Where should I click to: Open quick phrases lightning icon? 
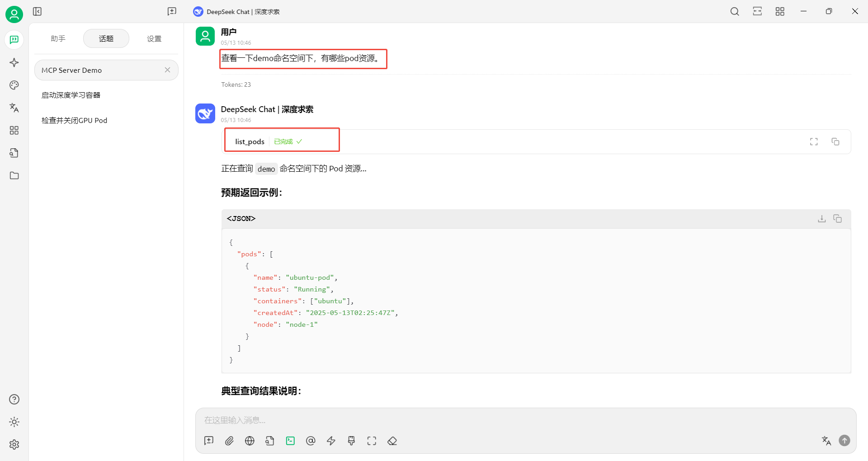click(x=331, y=441)
